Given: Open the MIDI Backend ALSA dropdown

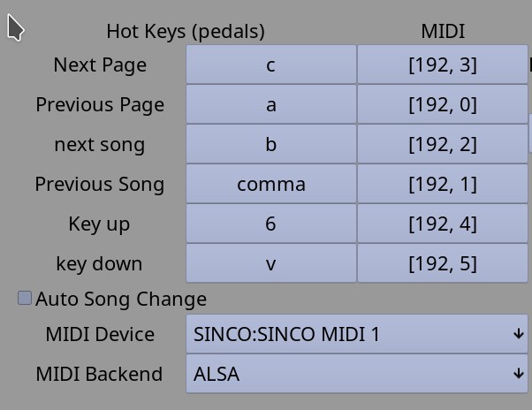Looking at the screenshot, I should point(357,374).
